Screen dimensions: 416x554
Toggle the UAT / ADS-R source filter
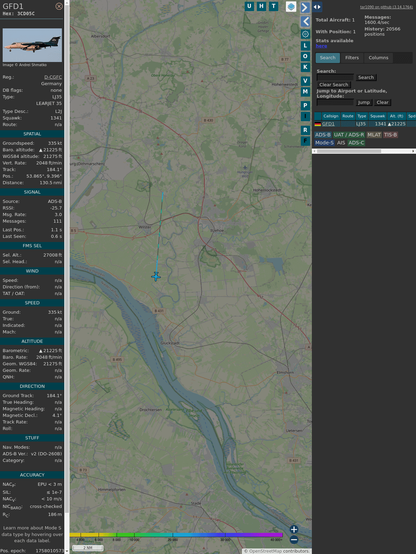[349, 135]
